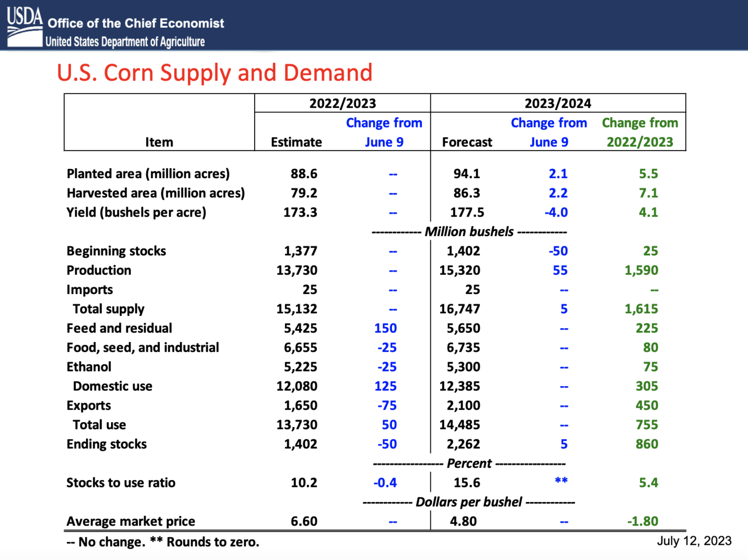Select the U.S. Corn Supply and Demand title
748x560 pixels.
coord(215,73)
